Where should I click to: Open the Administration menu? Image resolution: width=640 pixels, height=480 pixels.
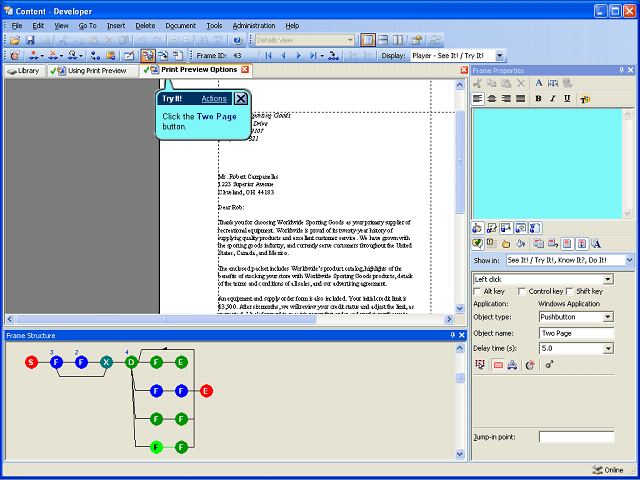pos(254,26)
